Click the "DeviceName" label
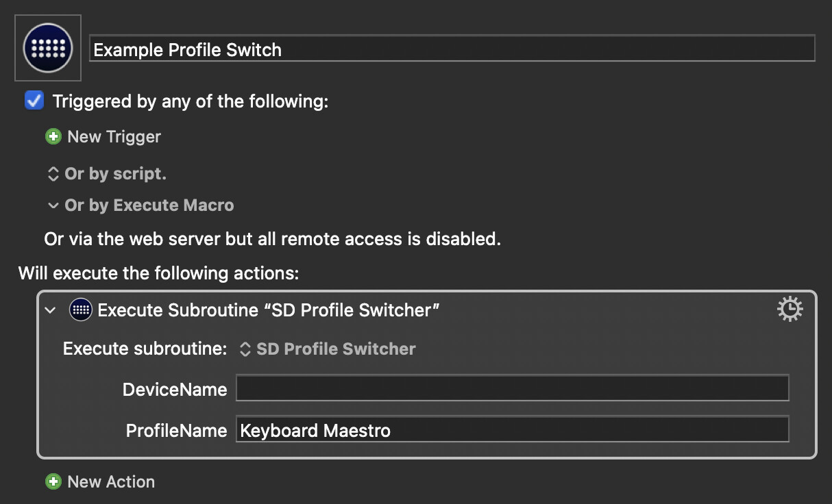832x504 pixels. [175, 390]
